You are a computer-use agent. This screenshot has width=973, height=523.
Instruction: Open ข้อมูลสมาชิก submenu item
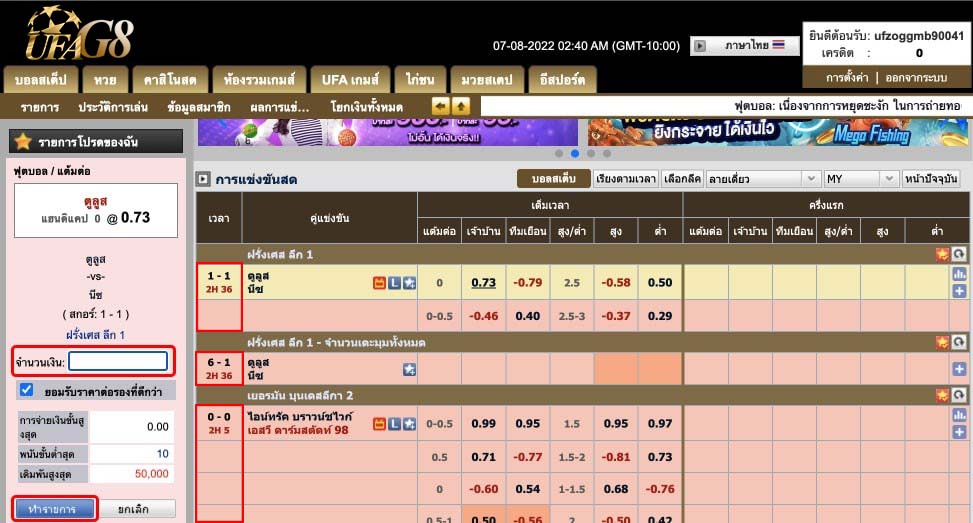(199, 107)
